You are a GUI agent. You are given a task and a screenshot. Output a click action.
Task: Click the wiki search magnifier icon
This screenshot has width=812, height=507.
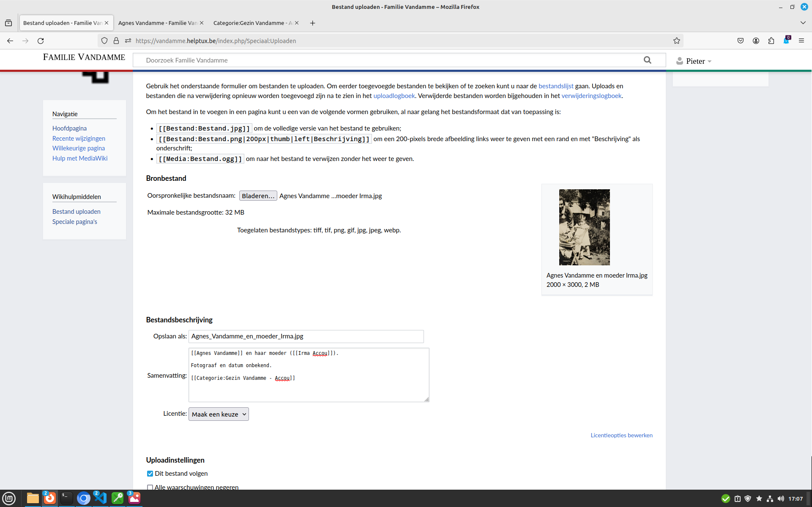pyautogui.click(x=647, y=60)
